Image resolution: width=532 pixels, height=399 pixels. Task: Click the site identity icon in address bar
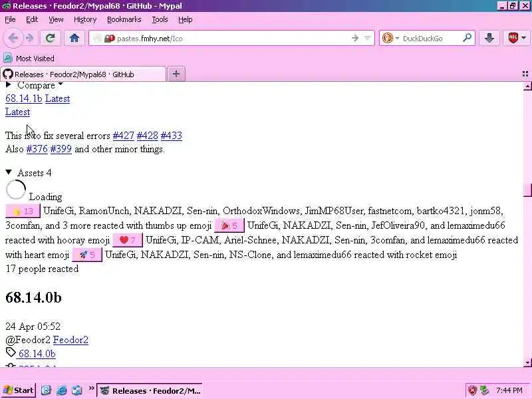tap(109, 39)
